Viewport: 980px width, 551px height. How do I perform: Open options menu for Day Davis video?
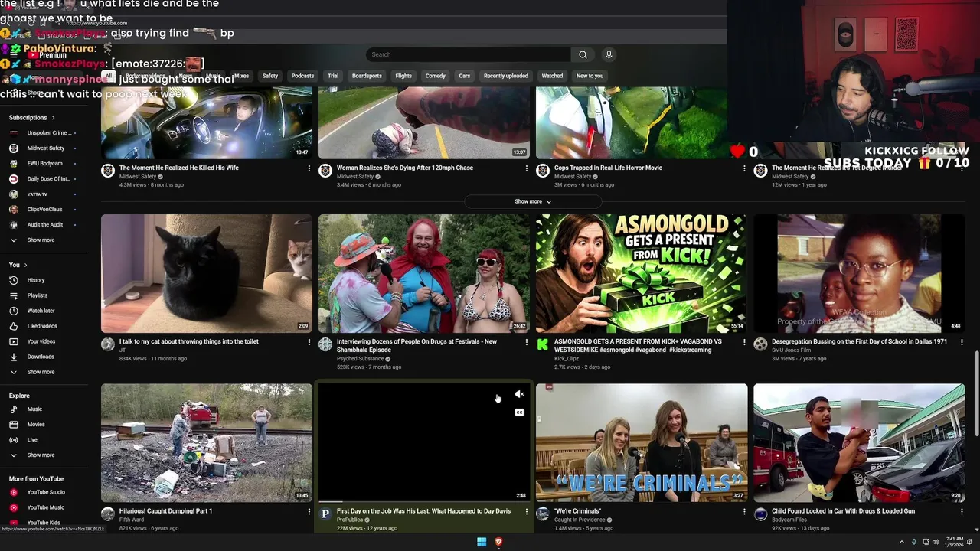pyautogui.click(x=527, y=511)
